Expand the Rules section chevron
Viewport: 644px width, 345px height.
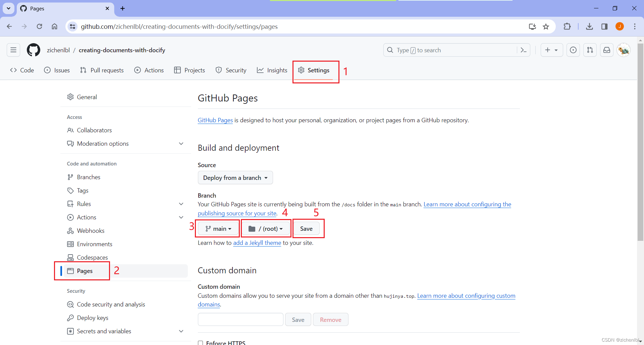(181, 204)
